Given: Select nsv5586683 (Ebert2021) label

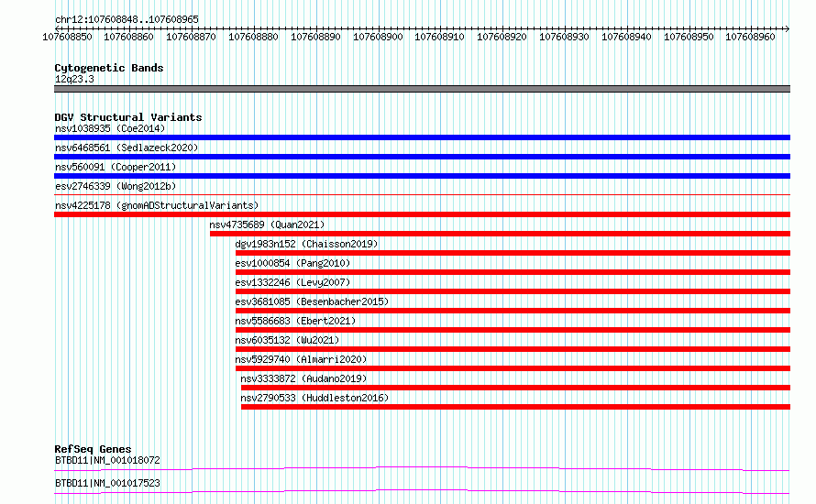Looking at the screenshot, I should [295, 321].
